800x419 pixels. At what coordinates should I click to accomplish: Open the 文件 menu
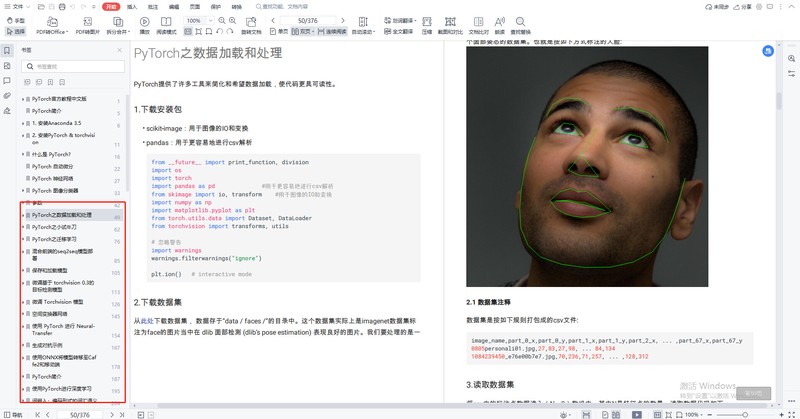(17, 7)
